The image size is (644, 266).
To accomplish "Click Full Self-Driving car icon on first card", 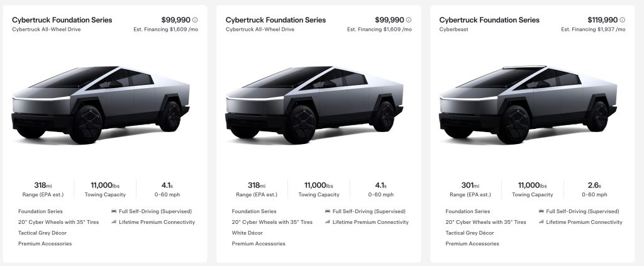I will pos(114,211).
